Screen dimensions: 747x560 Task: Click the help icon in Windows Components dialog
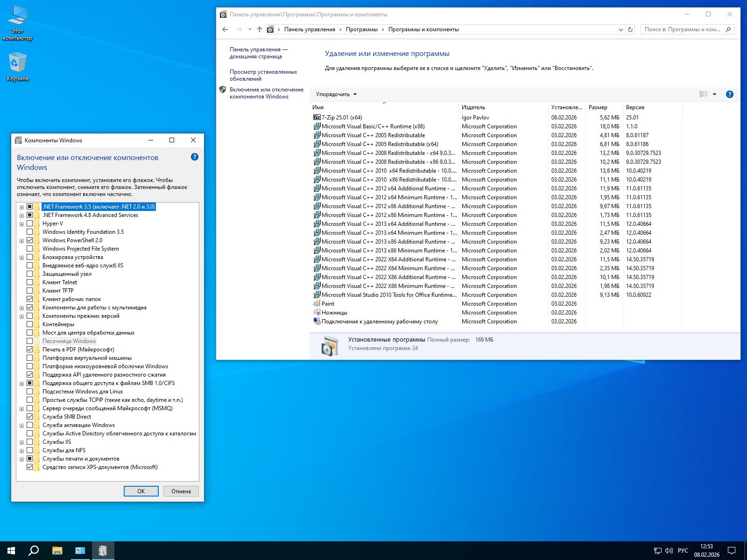[x=195, y=157]
